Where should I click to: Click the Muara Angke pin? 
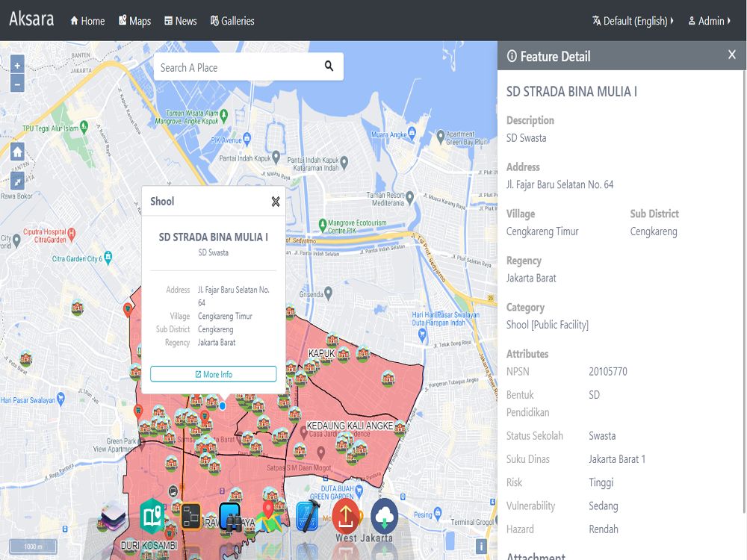(412, 134)
